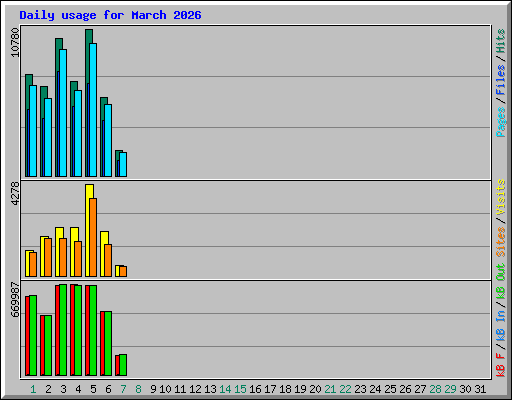512x400 pixels.
Task: Click the day 5 cyan pages bar
Action: (x=93, y=110)
